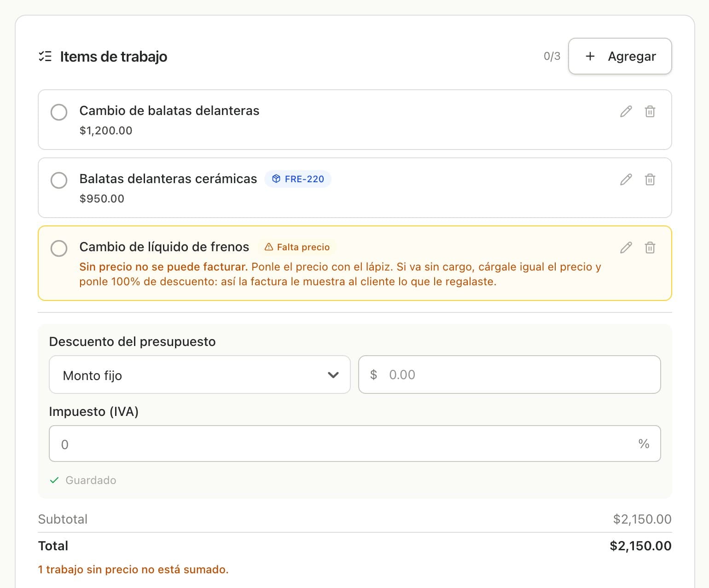Click the 0/3 completed items counter
This screenshot has width=709, height=588.
click(552, 56)
